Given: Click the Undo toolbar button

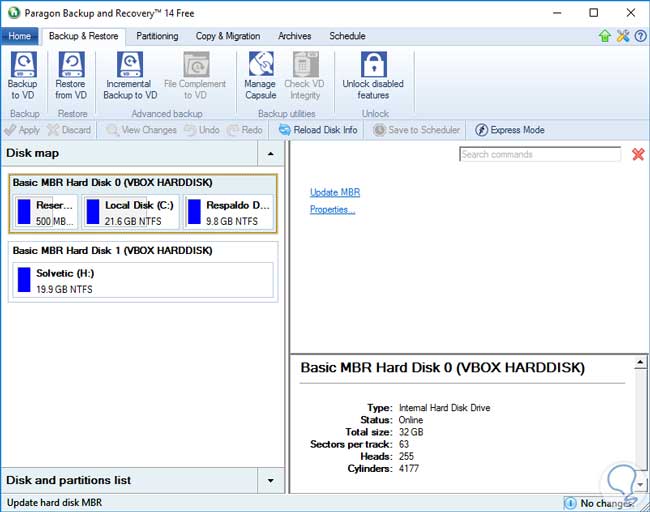Looking at the screenshot, I should click(x=202, y=130).
